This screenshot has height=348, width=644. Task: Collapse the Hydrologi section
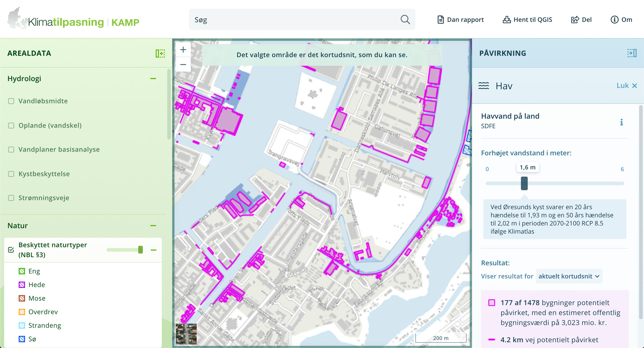coord(153,78)
